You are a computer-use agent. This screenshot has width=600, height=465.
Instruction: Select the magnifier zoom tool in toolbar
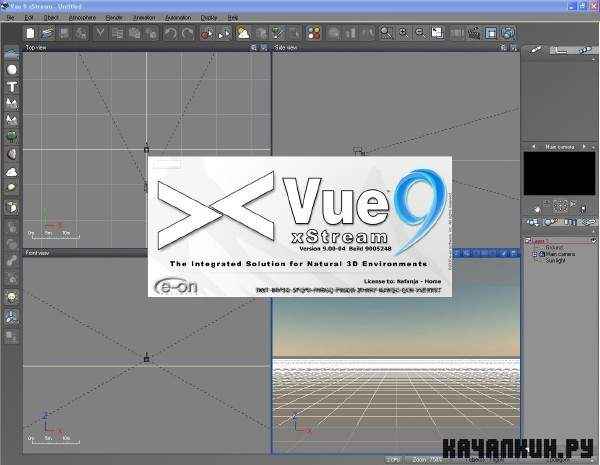pyautogui.click(x=386, y=33)
